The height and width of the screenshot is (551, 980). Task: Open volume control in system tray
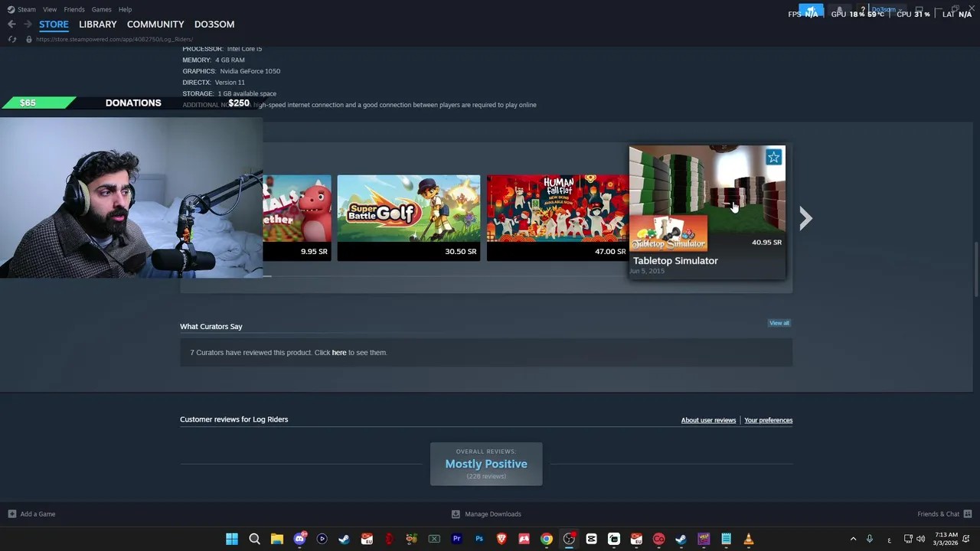click(921, 540)
